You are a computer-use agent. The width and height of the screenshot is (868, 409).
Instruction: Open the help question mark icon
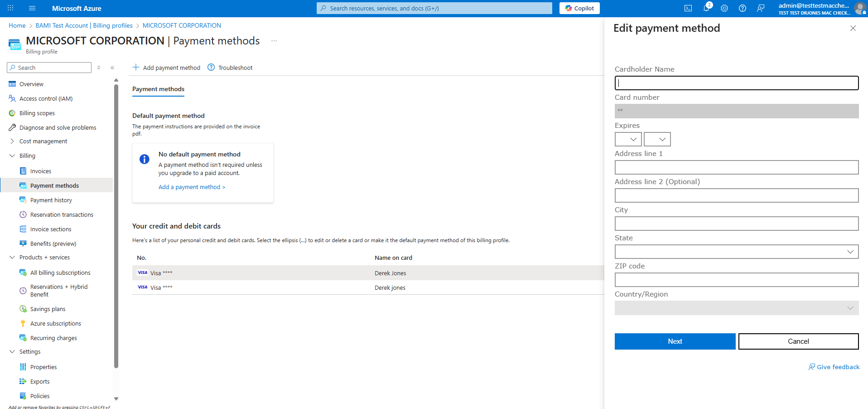click(743, 8)
